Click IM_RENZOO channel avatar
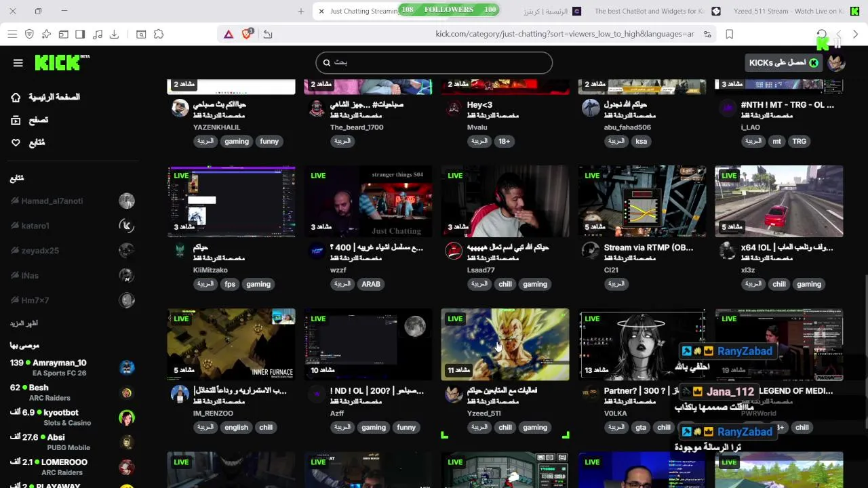The image size is (868, 488). 180,394
